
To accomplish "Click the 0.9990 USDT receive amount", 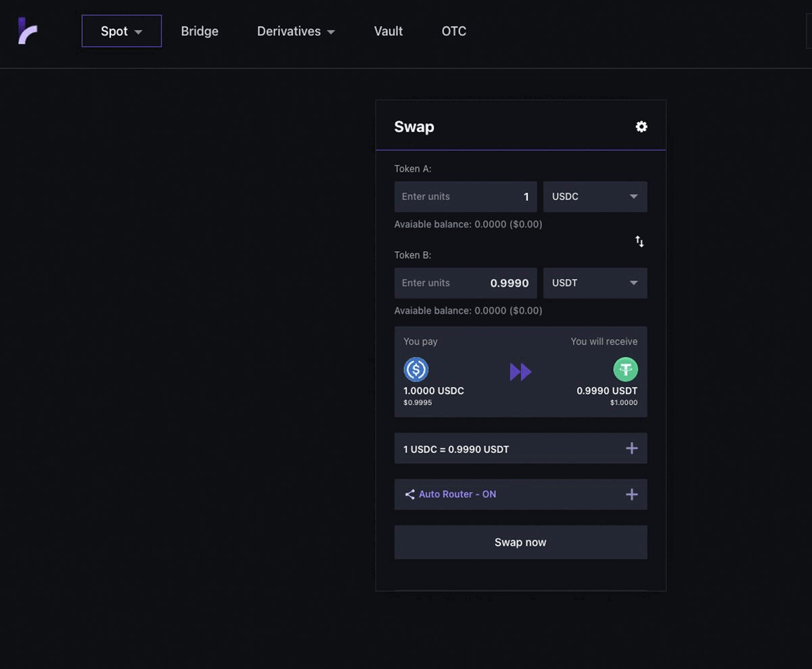I will (607, 391).
